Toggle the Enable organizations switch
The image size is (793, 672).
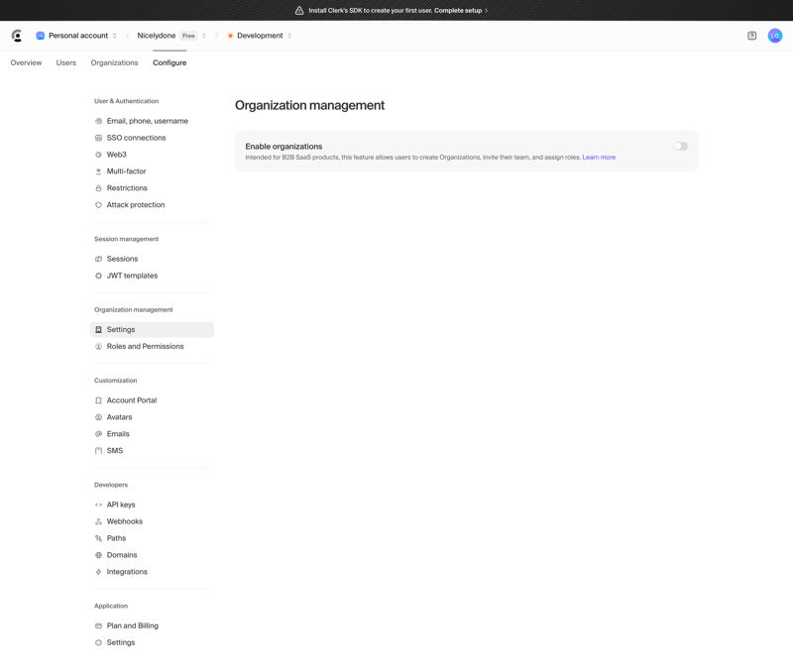680,146
